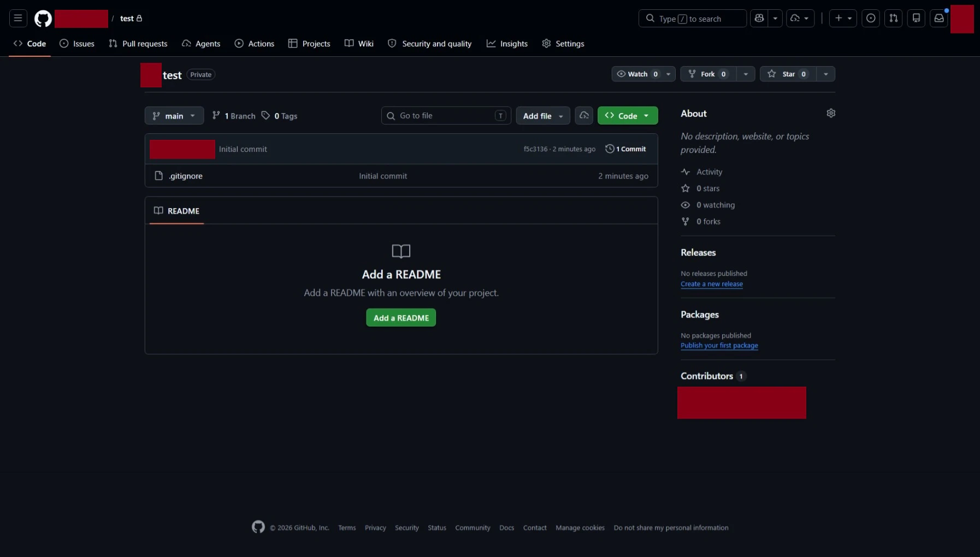Click Publish your first package

[x=719, y=346]
